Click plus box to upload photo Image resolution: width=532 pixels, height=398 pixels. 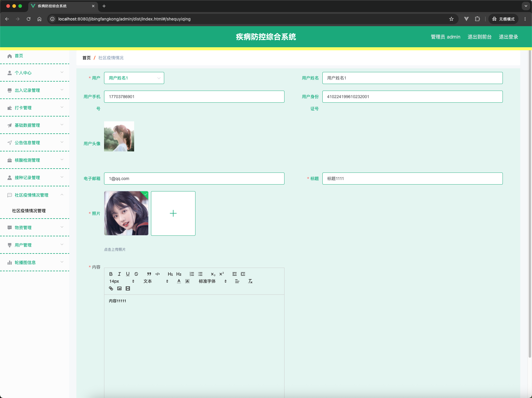(x=173, y=213)
